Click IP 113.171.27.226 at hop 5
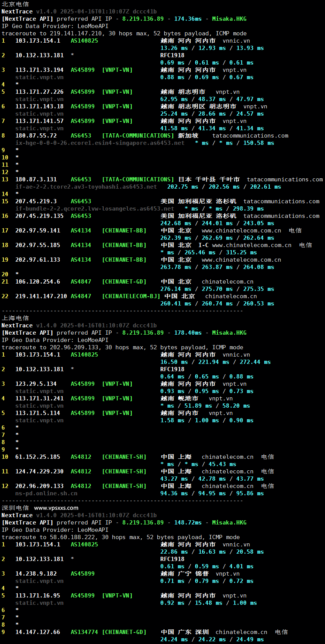 coord(40,92)
